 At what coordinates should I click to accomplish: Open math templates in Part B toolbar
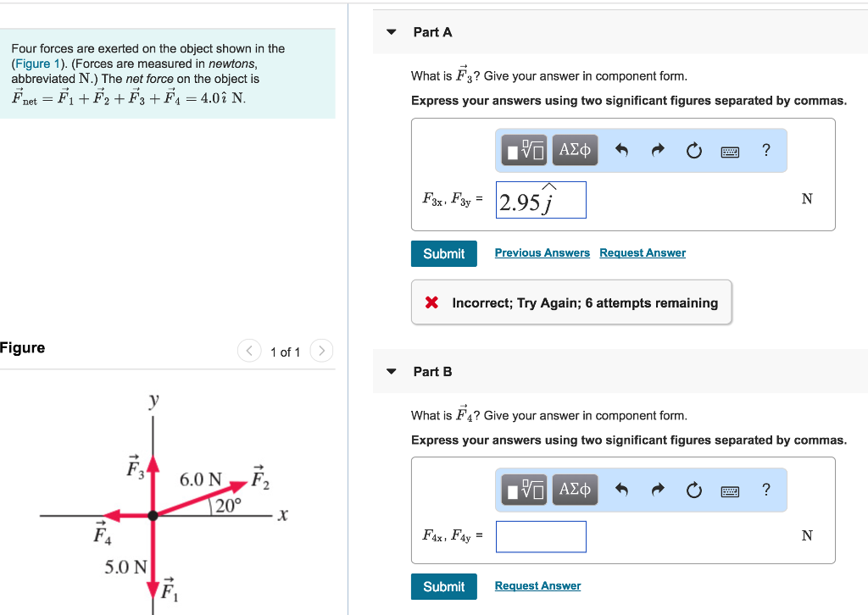click(x=523, y=489)
